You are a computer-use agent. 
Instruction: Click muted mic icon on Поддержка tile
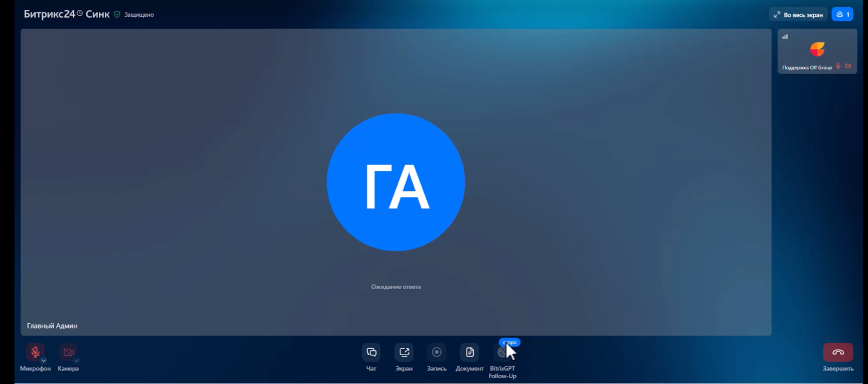(x=838, y=66)
